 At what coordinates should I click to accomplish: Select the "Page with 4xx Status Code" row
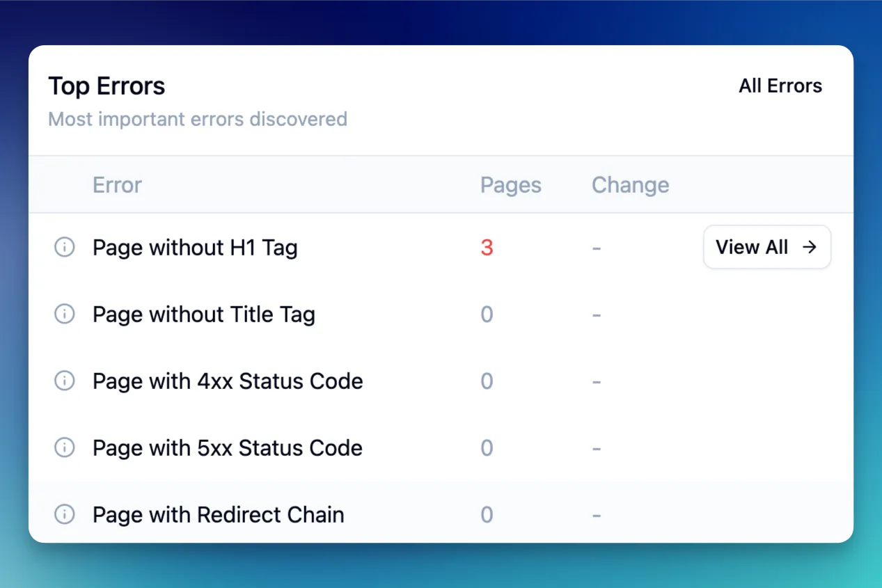227,381
